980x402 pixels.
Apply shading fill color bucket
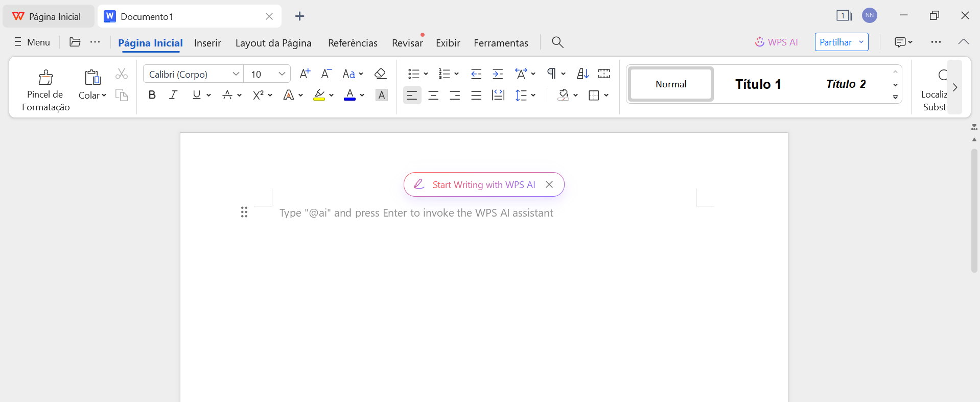click(x=563, y=95)
